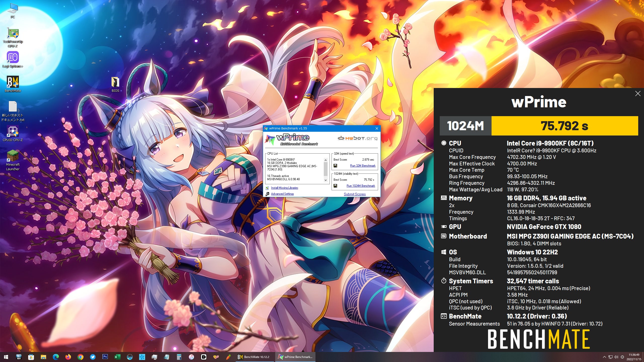Select TechPowerUp GPU-Z desktop shortcut
Image resolution: width=644 pixels, height=362 pixels.
click(x=13, y=37)
